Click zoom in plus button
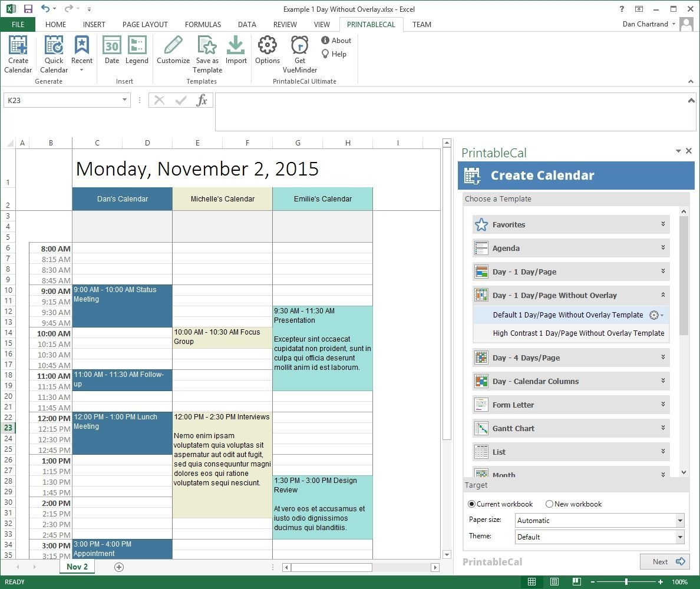This screenshot has height=589, width=700. coord(661,581)
